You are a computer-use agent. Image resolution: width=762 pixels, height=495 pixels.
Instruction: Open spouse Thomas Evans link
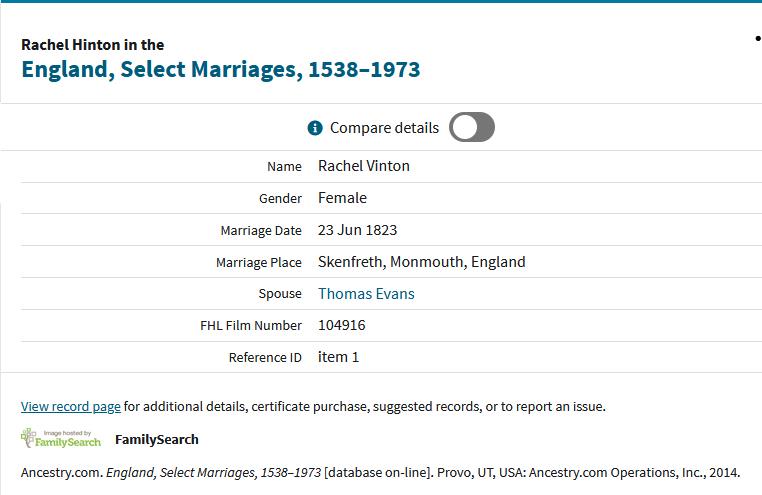(366, 294)
